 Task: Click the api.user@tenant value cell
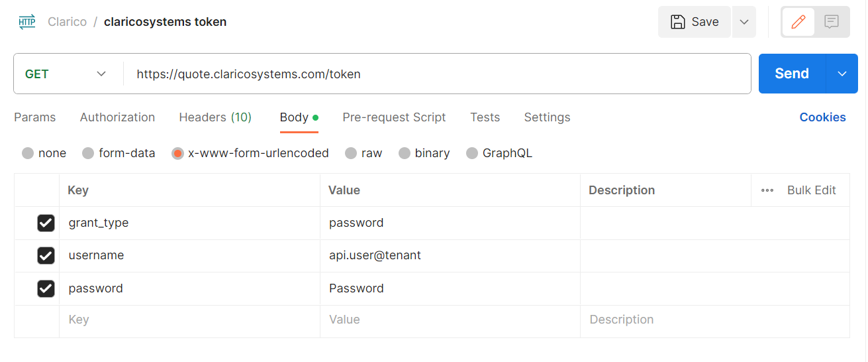point(450,255)
